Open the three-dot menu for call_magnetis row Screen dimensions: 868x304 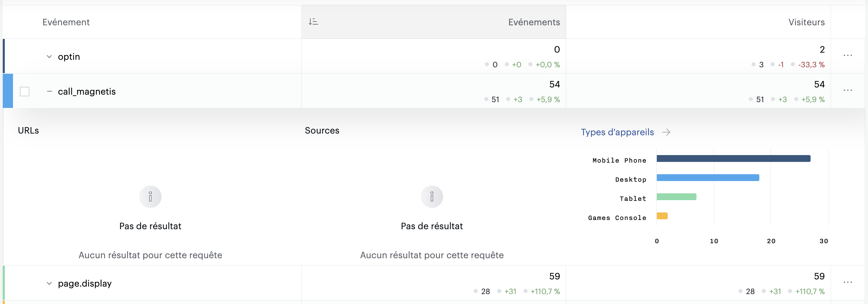[x=848, y=90]
